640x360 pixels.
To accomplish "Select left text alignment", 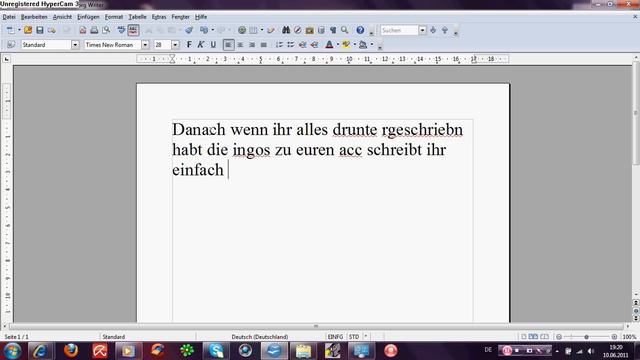I will 229,45.
